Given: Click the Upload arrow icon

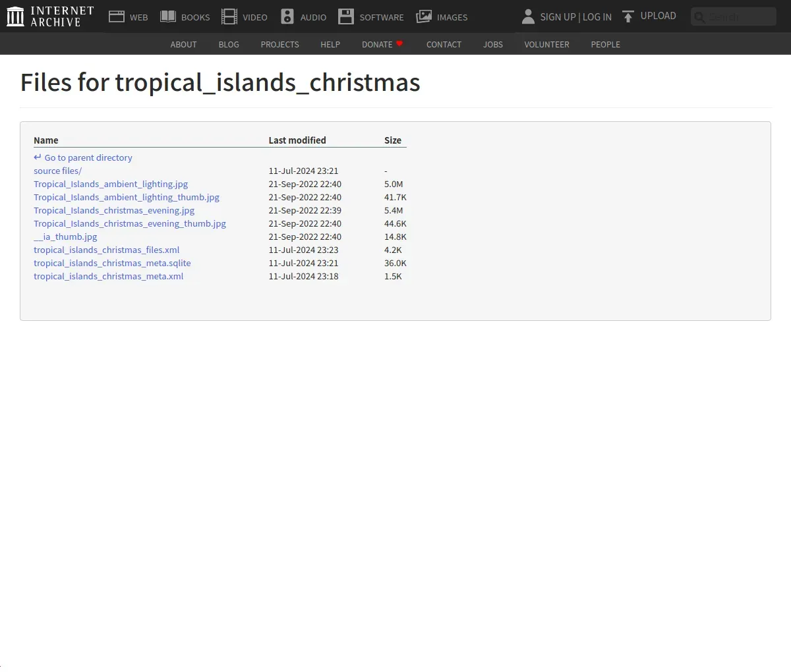Looking at the screenshot, I should coord(628,16).
